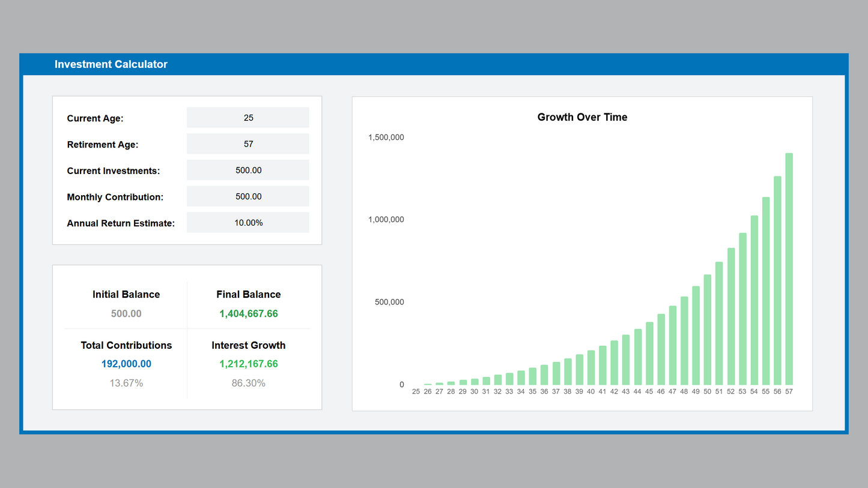Click the chart bar for age 45

649,354
